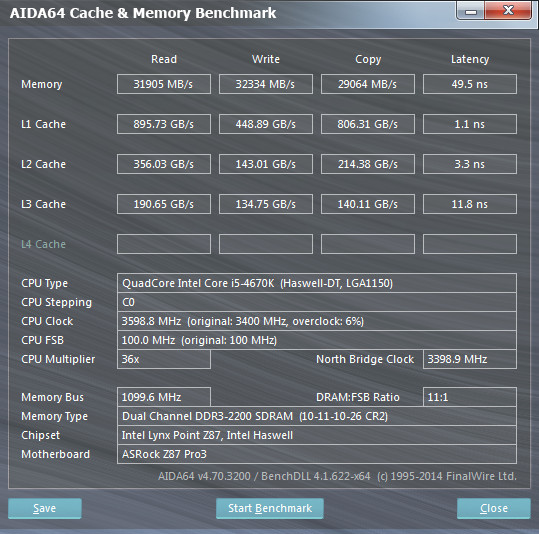This screenshot has width=539, height=534.
Task: Click the Save button
Action: 45,508
